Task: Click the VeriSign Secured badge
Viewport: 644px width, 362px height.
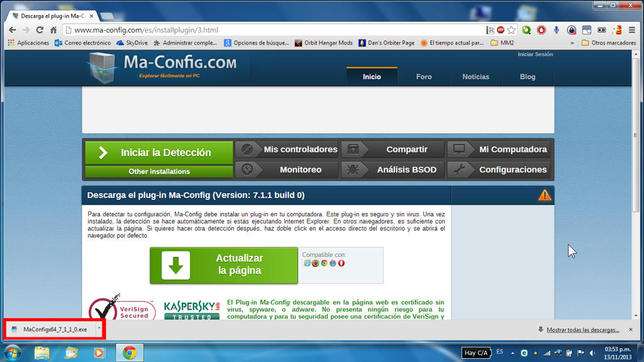Action: tap(122, 307)
